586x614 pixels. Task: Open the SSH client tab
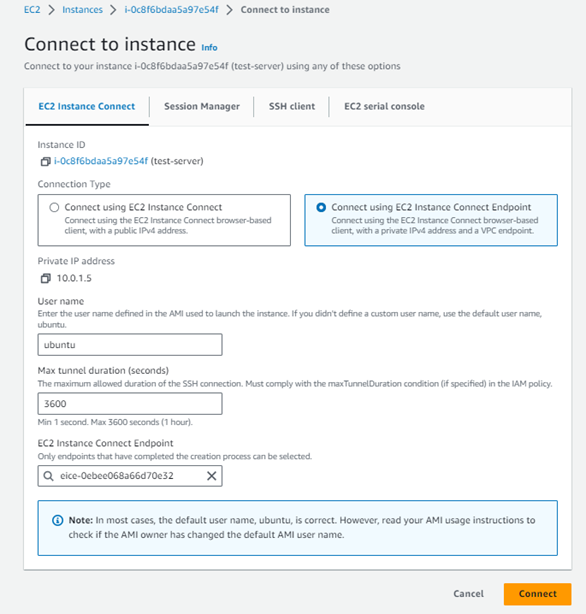click(292, 107)
